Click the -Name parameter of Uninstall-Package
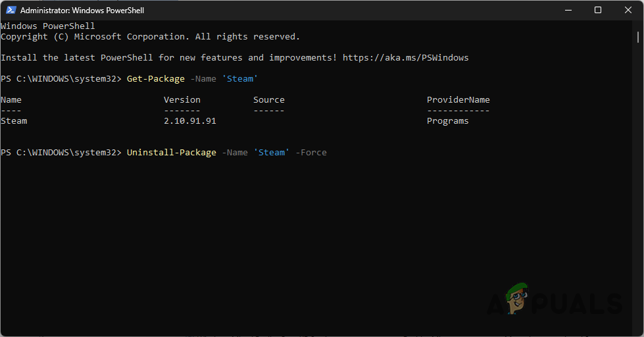This screenshot has height=337, width=644. (235, 153)
